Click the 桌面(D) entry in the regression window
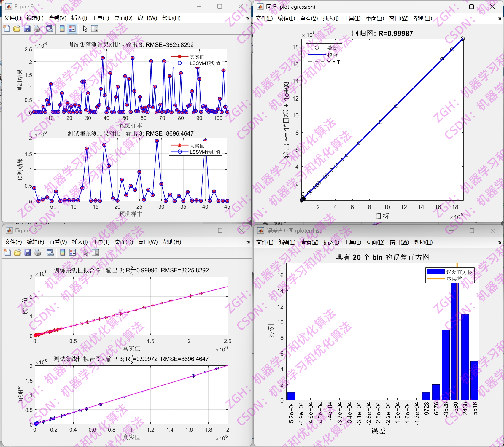This screenshot has height=447, width=504. coord(375,18)
